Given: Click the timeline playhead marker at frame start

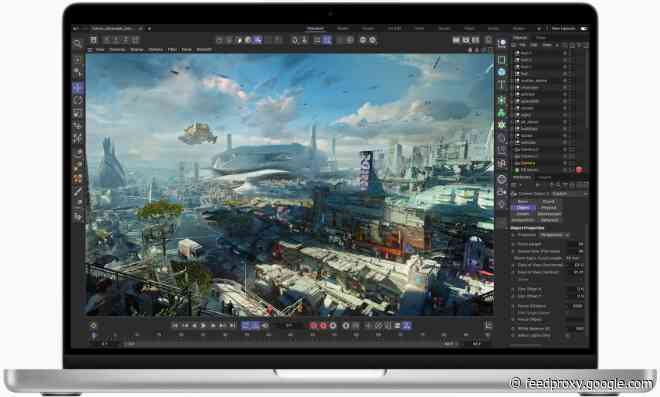Looking at the screenshot, I should tap(93, 335).
